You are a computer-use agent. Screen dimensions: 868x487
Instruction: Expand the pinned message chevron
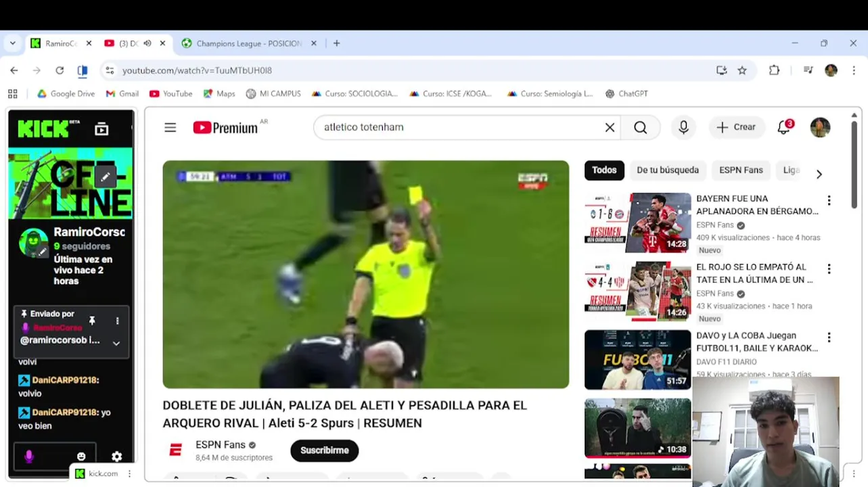116,343
